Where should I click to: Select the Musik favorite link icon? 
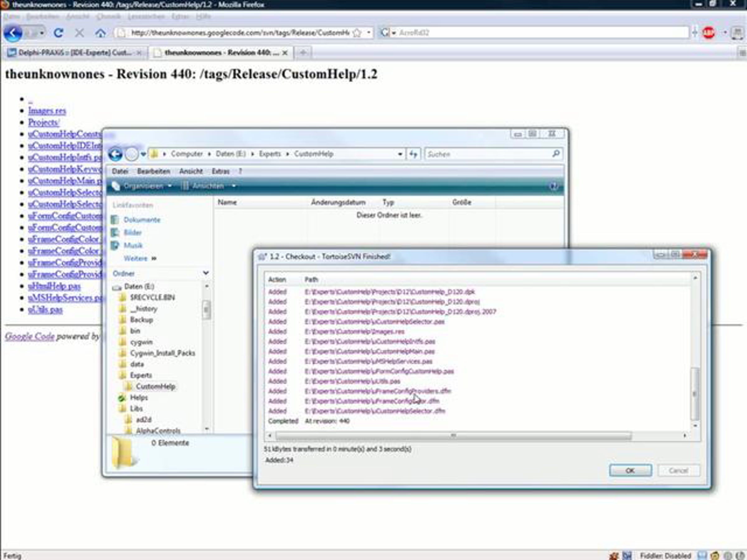tap(115, 245)
